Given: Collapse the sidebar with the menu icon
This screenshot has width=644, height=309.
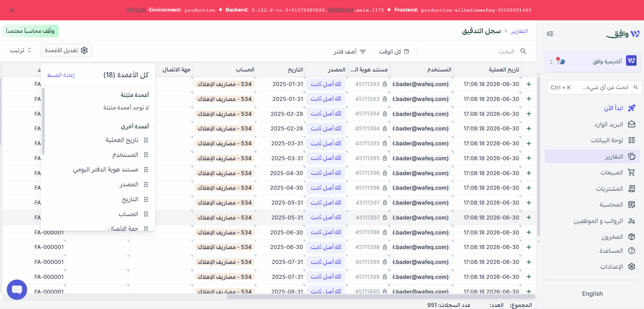Looking at the screenshot, I should (550, 34).
